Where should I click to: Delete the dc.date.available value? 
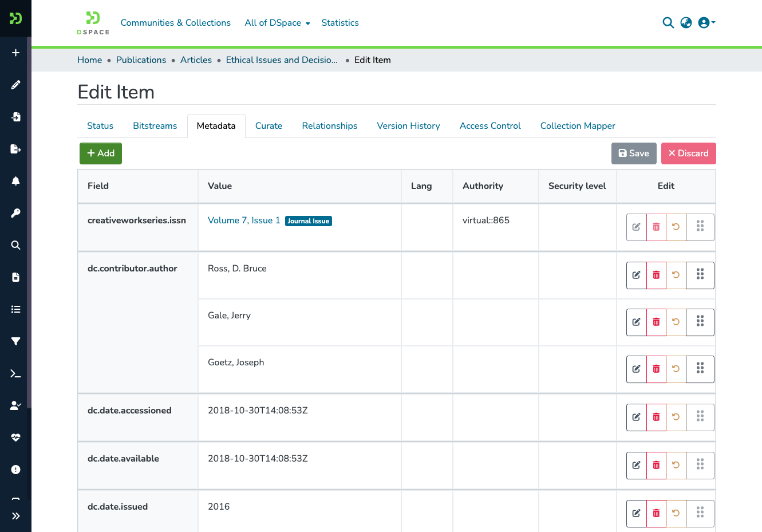coord(656,466)
